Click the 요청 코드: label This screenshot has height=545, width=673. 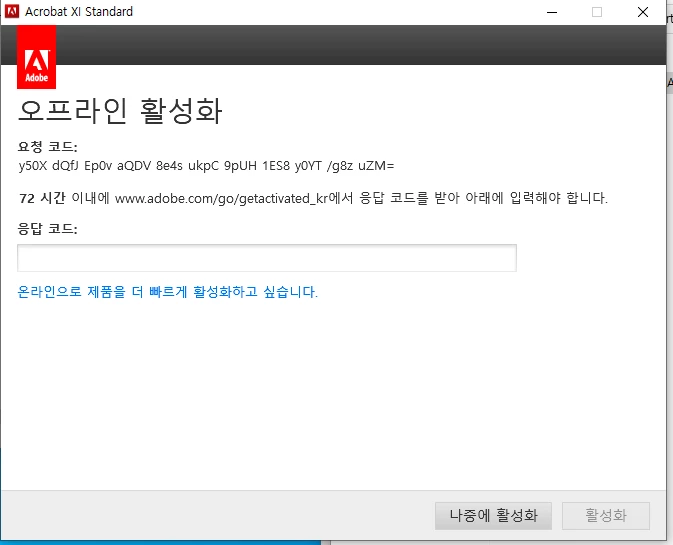coord(47,147)
